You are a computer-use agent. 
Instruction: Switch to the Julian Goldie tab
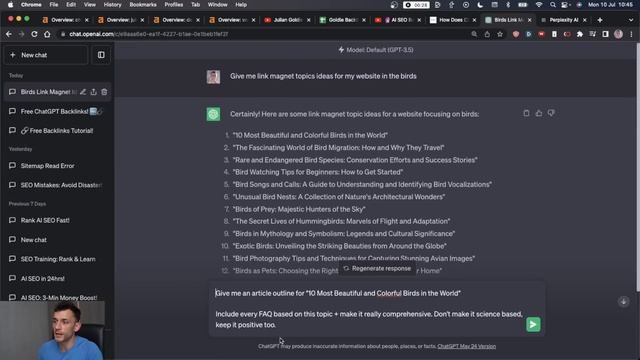pos(288,20)
